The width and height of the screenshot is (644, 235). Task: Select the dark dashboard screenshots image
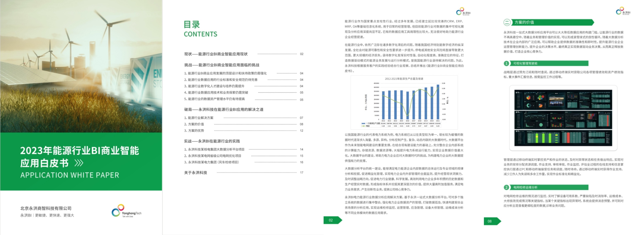tap(563, 118)
